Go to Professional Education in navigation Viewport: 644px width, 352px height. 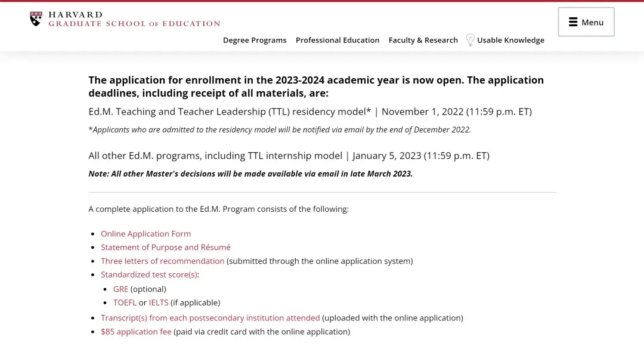tap(338, 40)
